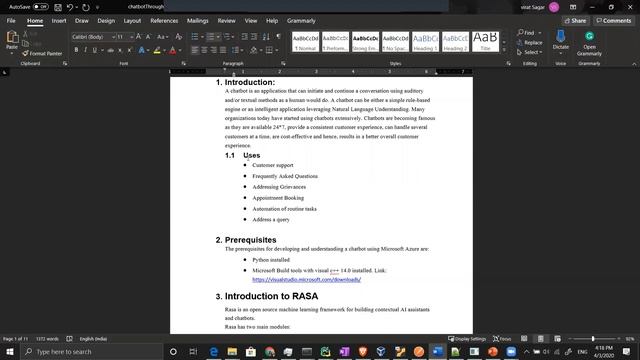
Task: Open Grammarly from the ribbon
Action: [589, 43]
